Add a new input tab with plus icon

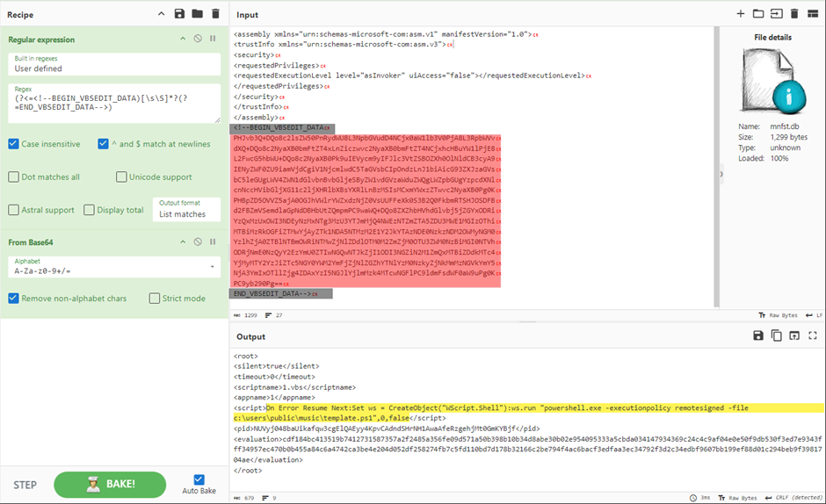coord(740,14)
